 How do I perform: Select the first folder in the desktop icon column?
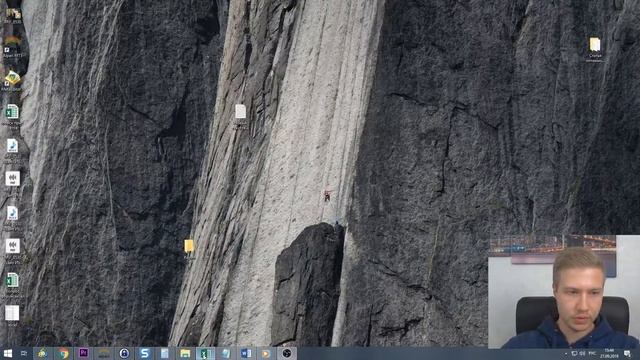(x=13, y=13)
